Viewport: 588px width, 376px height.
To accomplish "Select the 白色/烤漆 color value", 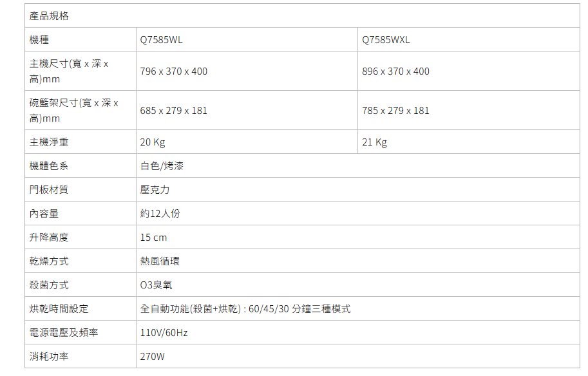I will click(162, 166).
